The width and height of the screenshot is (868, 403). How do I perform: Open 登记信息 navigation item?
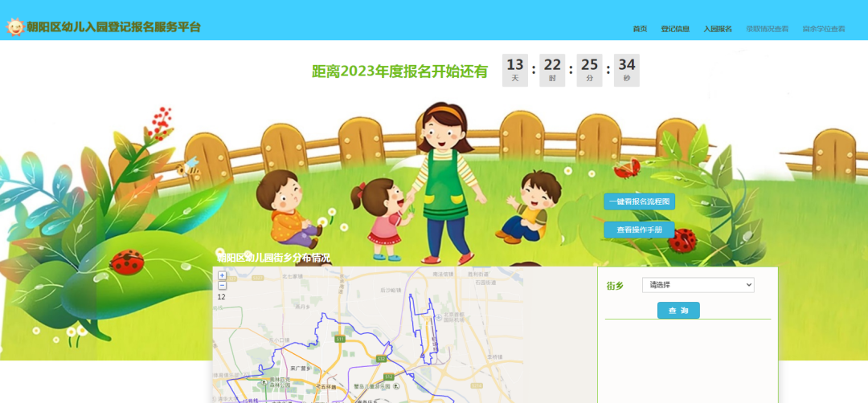[x=675, y=29]
